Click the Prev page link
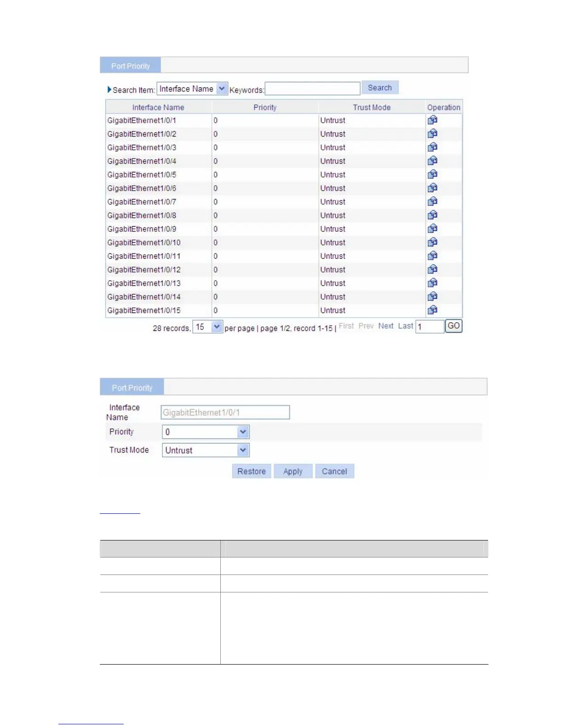This screenshot has height=728, width=563. coord(366,326)
